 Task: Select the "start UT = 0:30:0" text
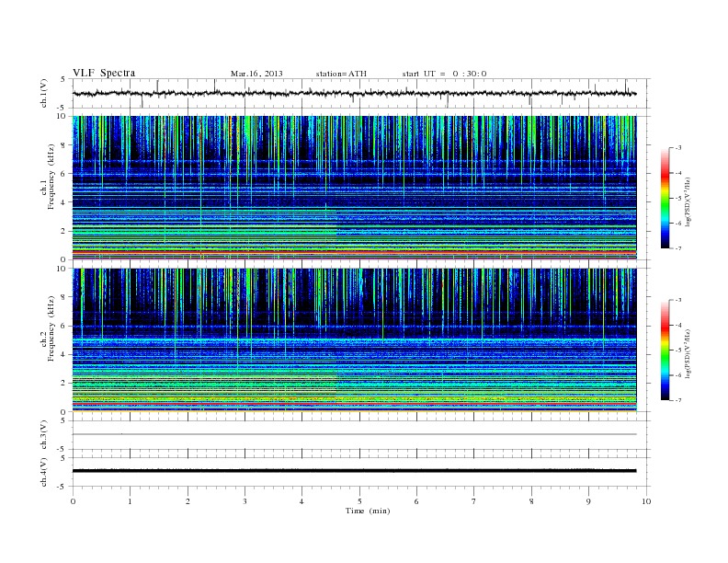coord(444,74)
